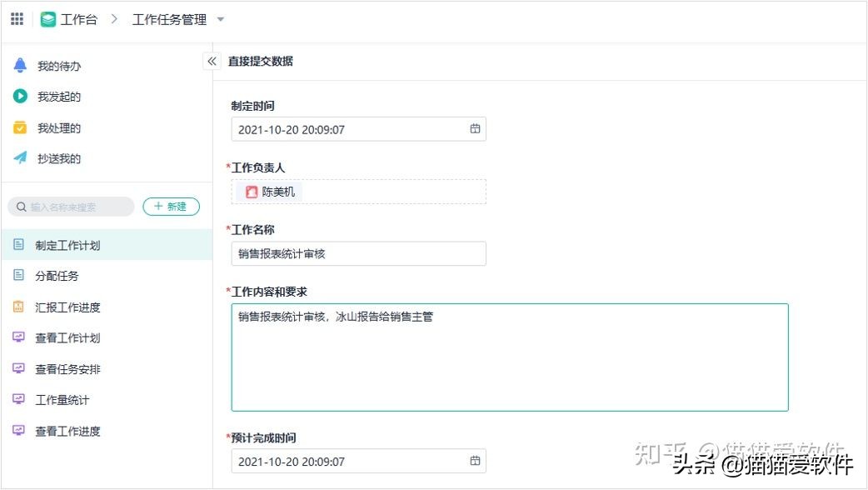
Task: Click the 工作名称 input showing 销售报表统计审核
Action: [358, 253]
